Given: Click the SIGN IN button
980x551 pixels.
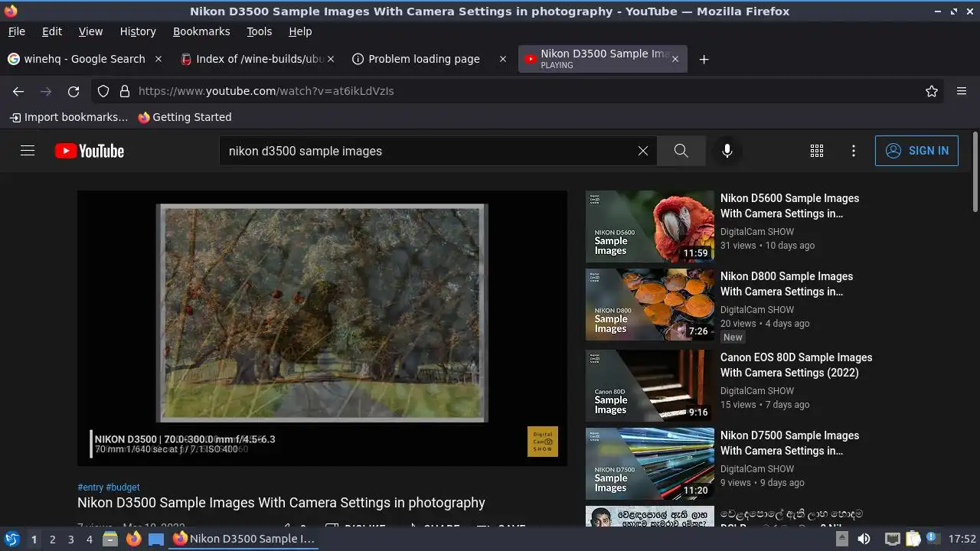Looking at the screenshot, I should pyautogui.click(x=916, y=151).
